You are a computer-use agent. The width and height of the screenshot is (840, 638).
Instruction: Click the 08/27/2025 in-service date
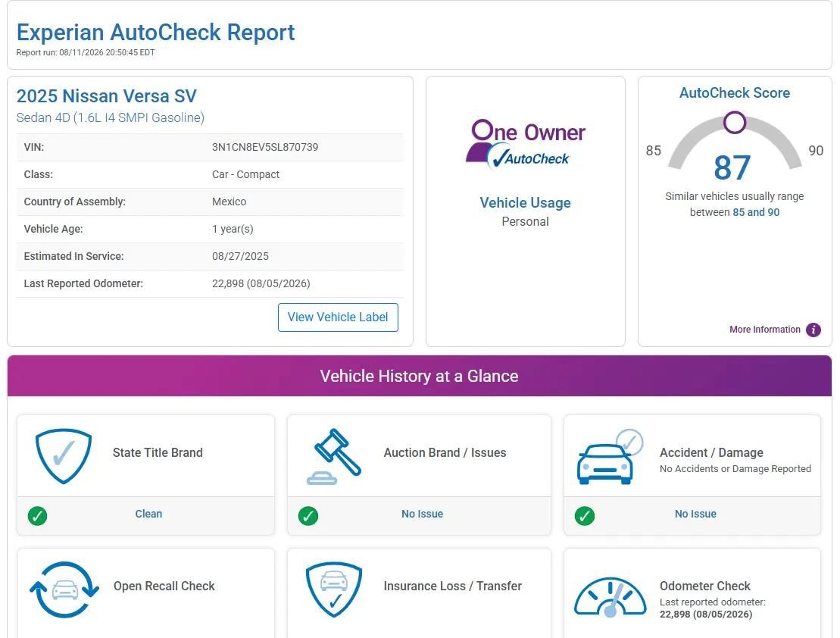click(240, 256)
